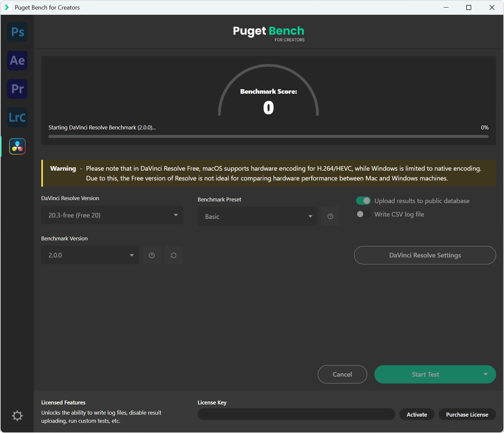
Task: Click the 0% progress label
Action: 485,127
